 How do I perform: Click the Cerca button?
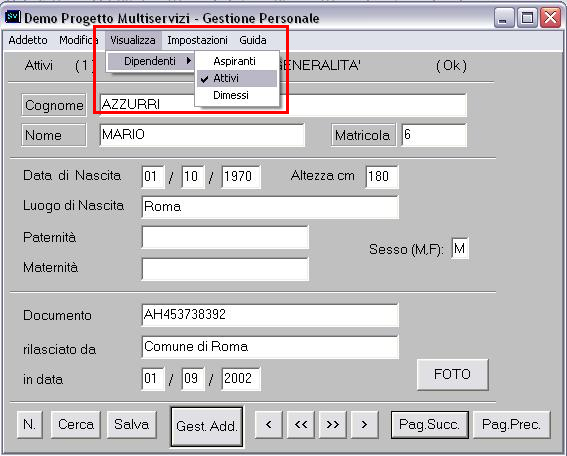(x=76, y=425)
